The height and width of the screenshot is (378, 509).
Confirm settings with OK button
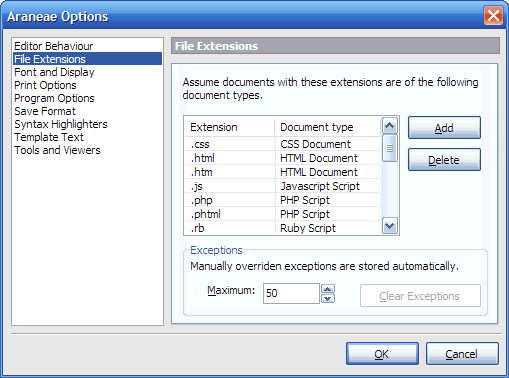382,354
